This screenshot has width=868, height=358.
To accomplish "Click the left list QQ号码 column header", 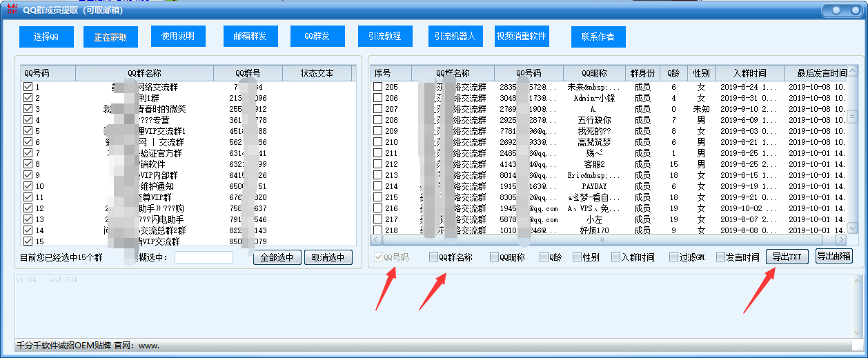I will click(x=48, y=73).
